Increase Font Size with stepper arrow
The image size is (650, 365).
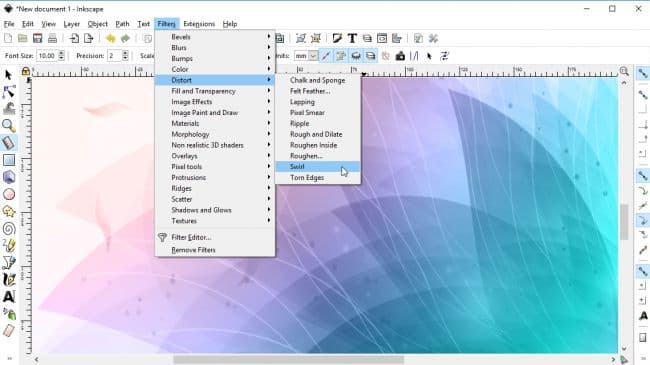(x=61, y=53)
